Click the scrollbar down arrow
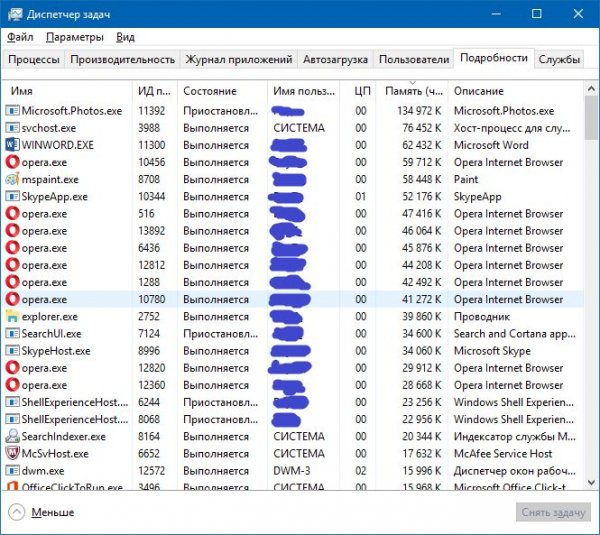 click(591, 482)
